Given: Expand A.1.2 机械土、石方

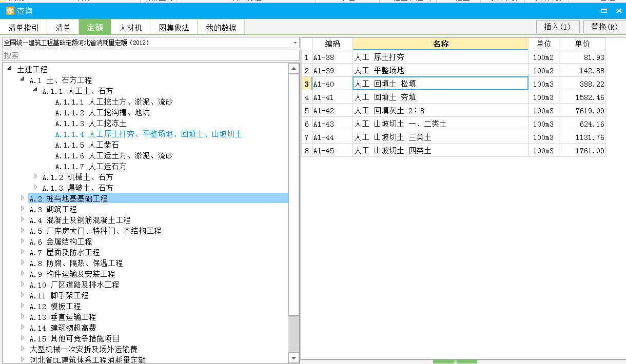Looking at the screenshot, I should point(35,176).
